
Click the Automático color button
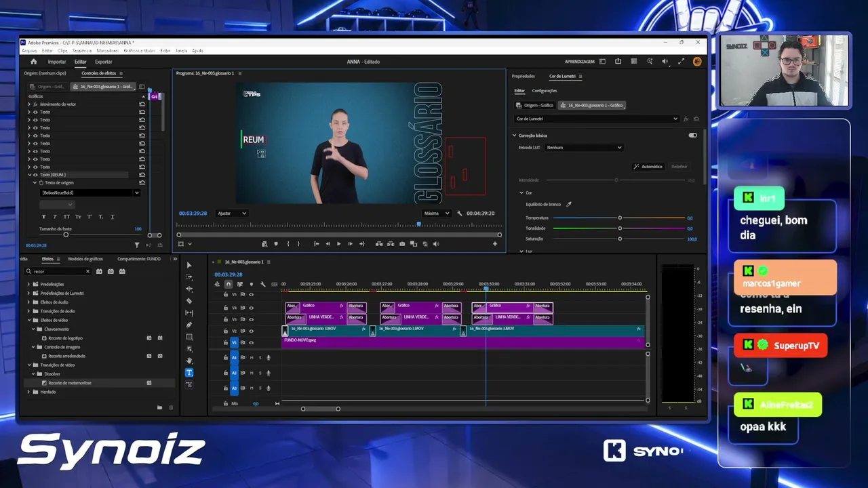[648, 166]
